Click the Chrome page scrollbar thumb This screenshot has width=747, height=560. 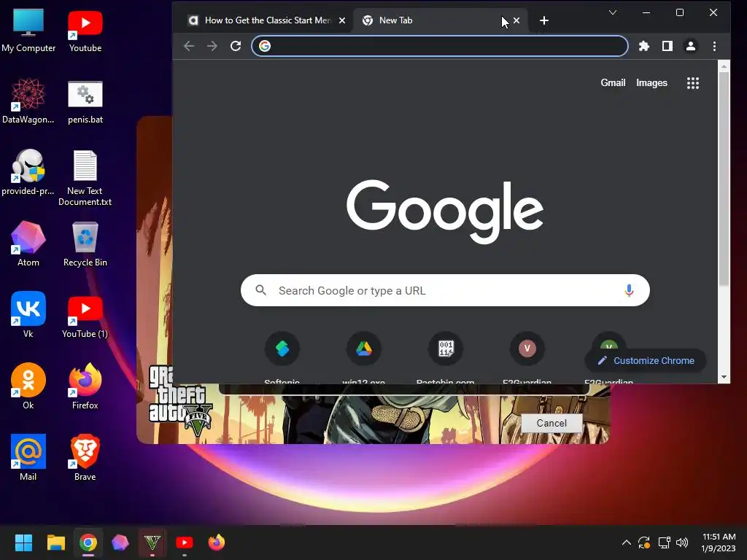coord(724,179)
